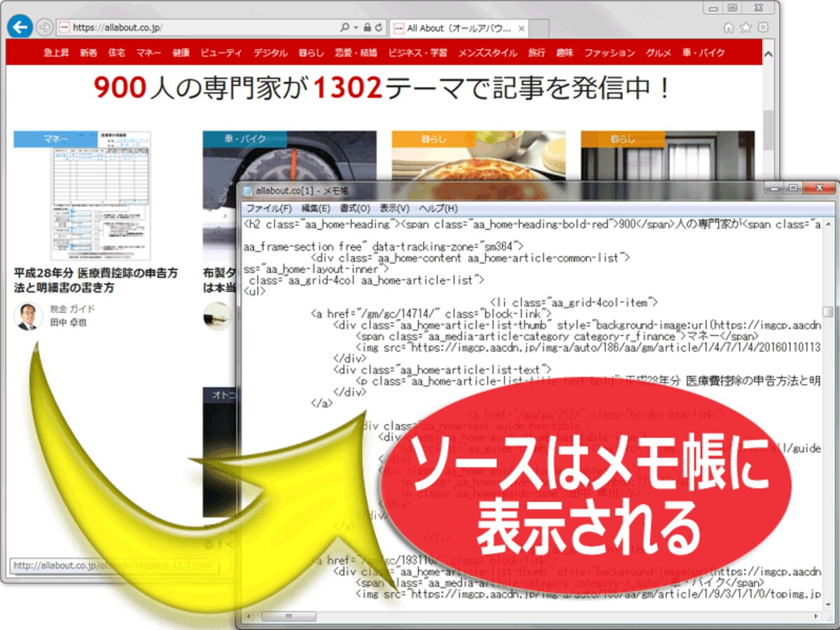Open the address bar dropdown arrow
Screen dimensions: 840x630
(356, 28)
